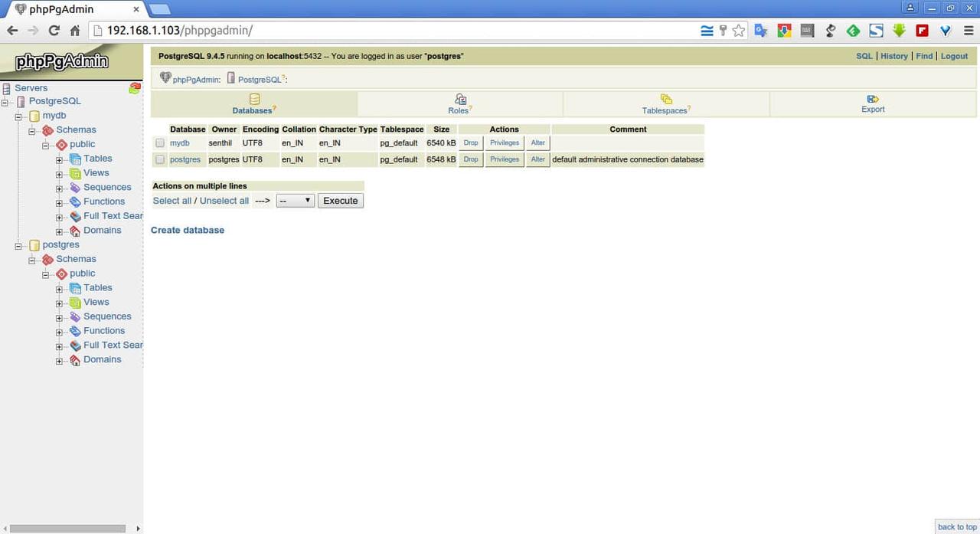The image size is (980, 534).
Task: Click the servers refresh icon in sidebar
Action: click(135, 88)
